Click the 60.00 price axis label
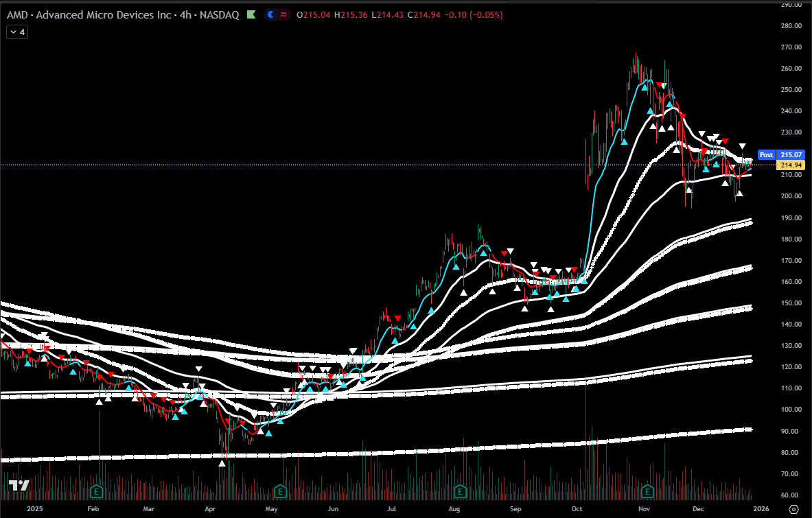812x518 pixels. click(792, 495)
